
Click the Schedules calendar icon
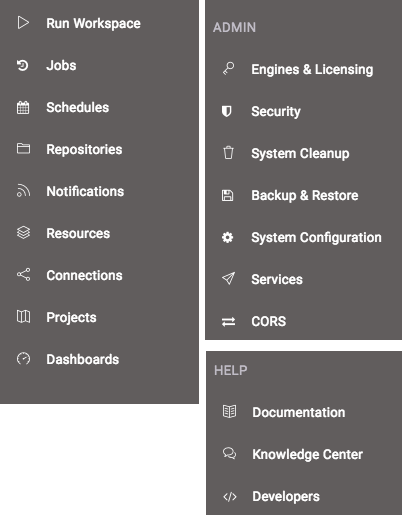pos(23,107)
